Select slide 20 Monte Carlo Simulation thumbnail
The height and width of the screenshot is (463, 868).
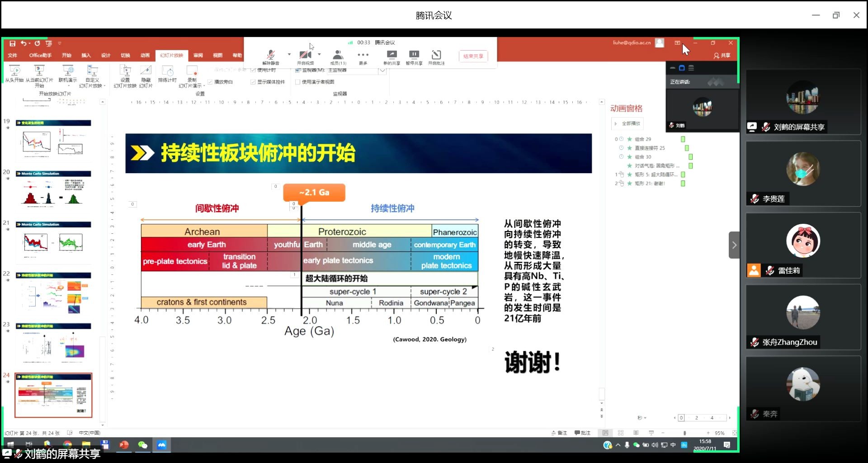click(53, 191)
